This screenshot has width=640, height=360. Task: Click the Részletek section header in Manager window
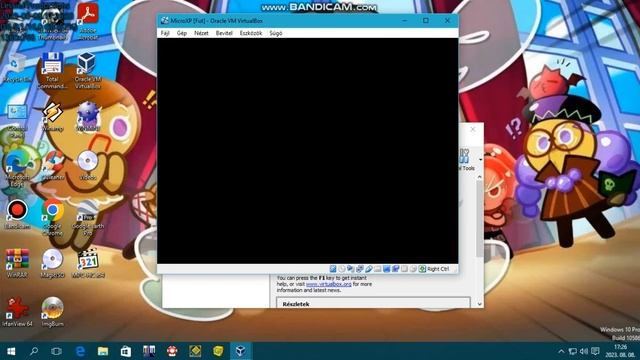(x=296, y=304)
